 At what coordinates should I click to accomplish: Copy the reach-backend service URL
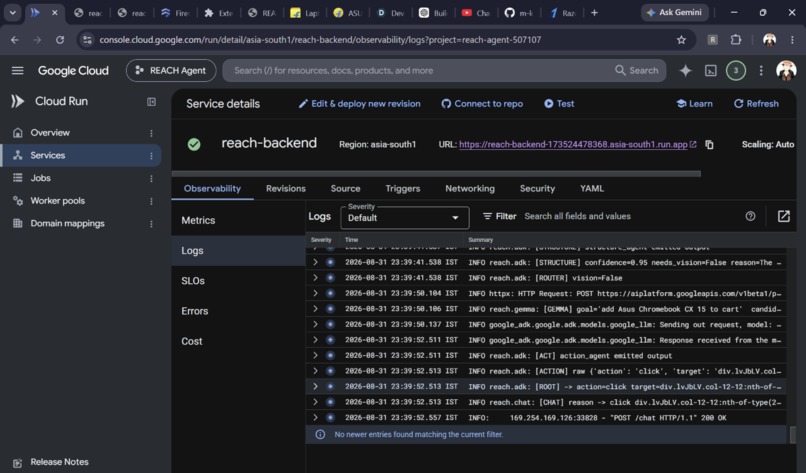coord(709,144)
